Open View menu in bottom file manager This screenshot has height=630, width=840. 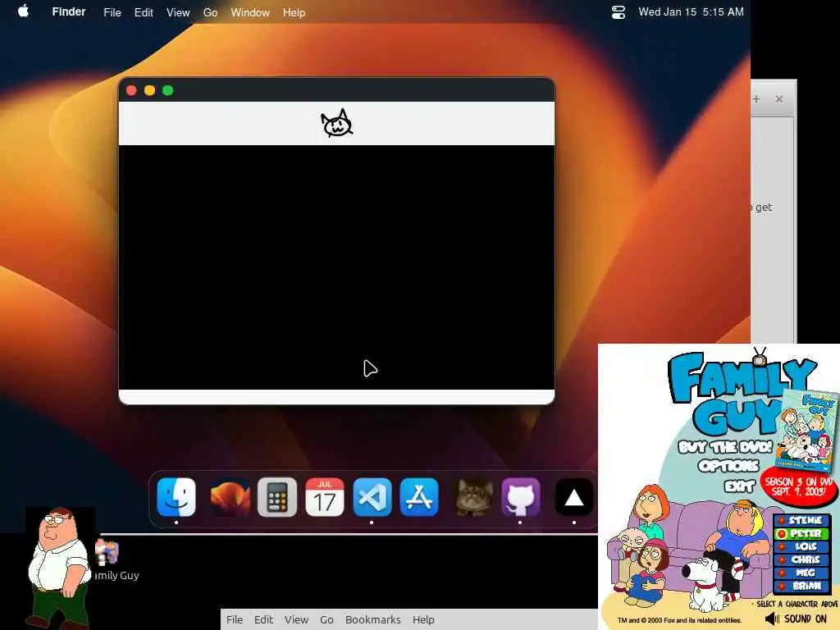(x=296, y=619)
